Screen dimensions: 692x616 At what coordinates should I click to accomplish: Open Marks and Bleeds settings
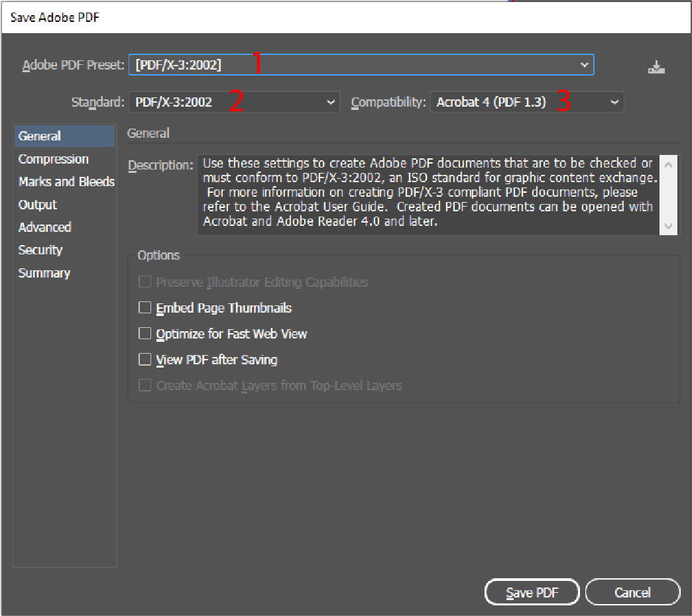[x=66, y=181]
